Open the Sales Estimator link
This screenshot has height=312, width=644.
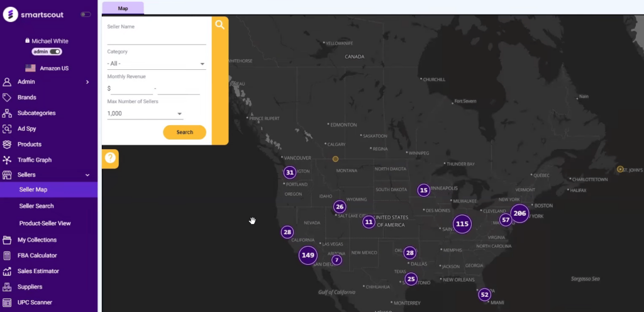point(38,271)
